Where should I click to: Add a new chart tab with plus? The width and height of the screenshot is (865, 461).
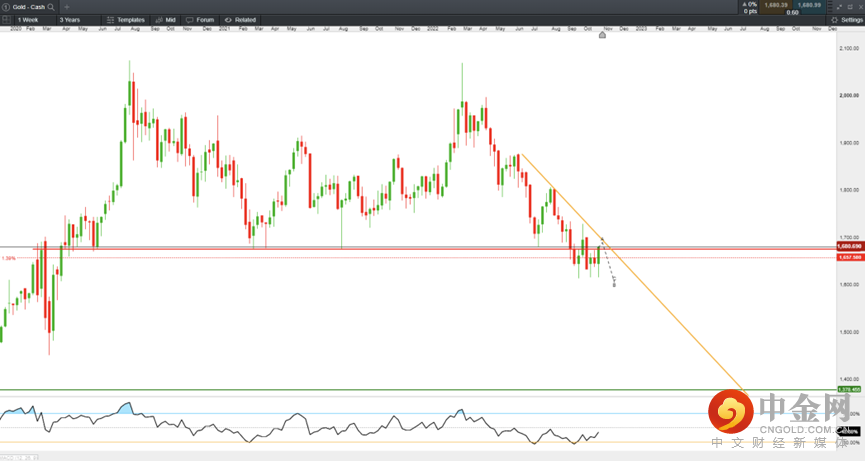[67, 7]
